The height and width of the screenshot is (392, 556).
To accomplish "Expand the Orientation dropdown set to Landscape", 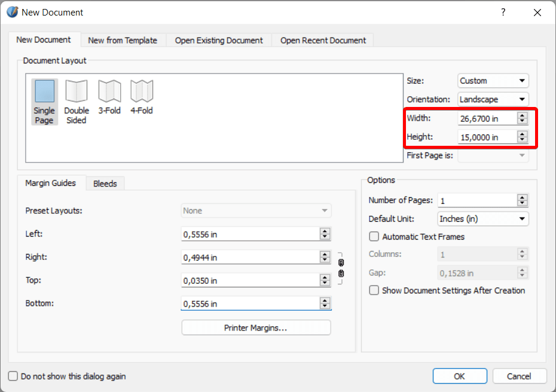I will (493, 99).
